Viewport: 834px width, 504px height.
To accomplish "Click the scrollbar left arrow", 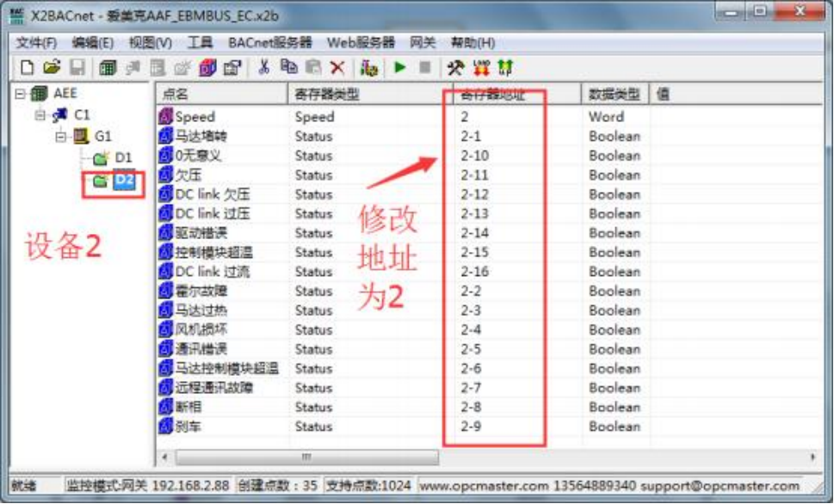I will coord(164,458).
